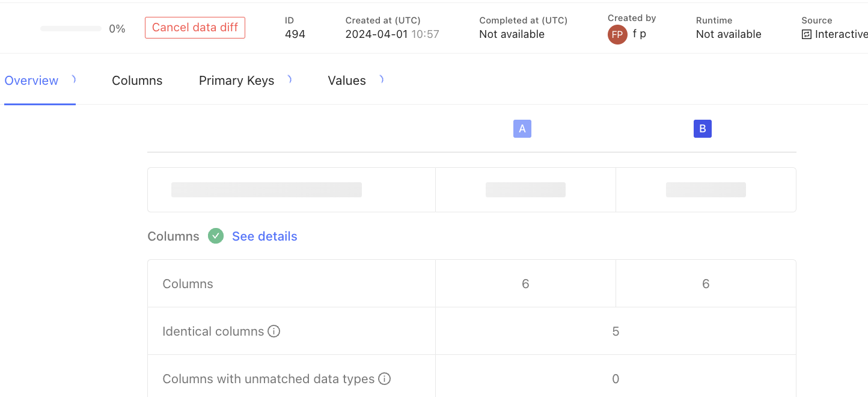This screenshot has height=397, width=868.
Task: Click the spinner beside Values tab
Action: 381,79
